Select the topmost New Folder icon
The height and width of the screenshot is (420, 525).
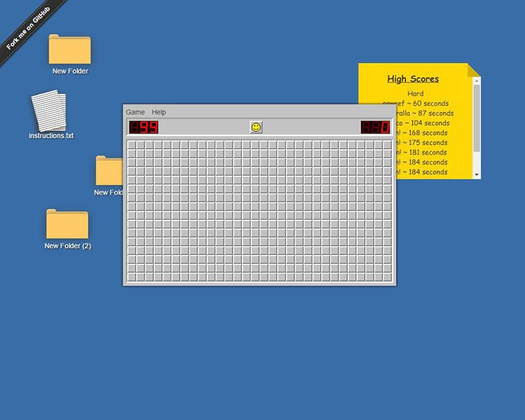pyautogui.click(x=69, y=50)
